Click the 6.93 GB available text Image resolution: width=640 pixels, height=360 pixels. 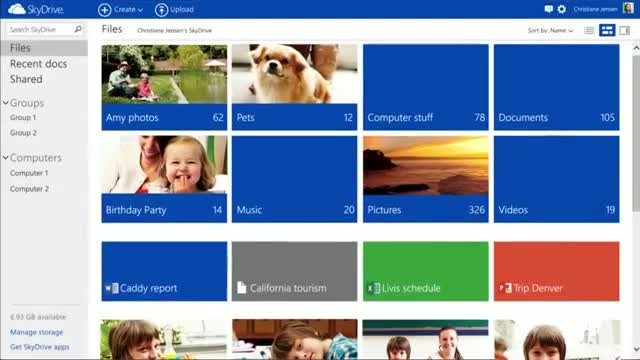pos(38,317)
